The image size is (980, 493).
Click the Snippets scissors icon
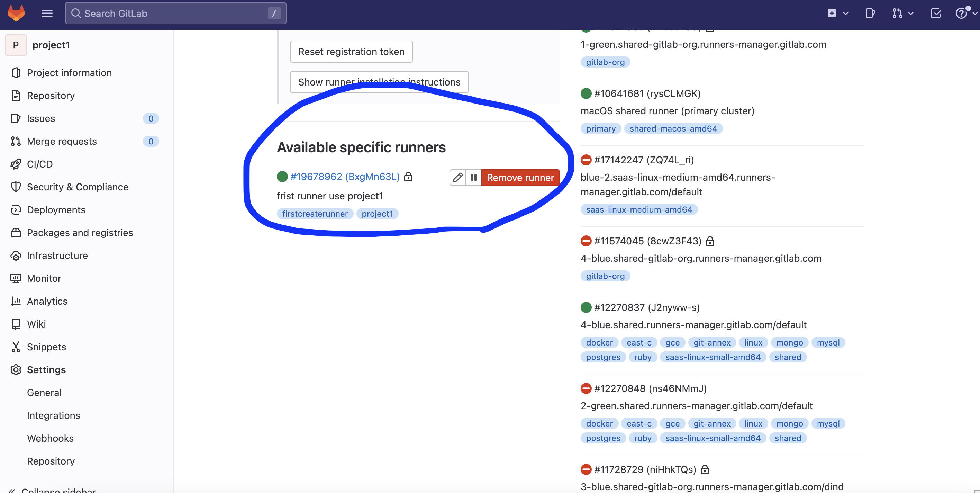[16, 347]
